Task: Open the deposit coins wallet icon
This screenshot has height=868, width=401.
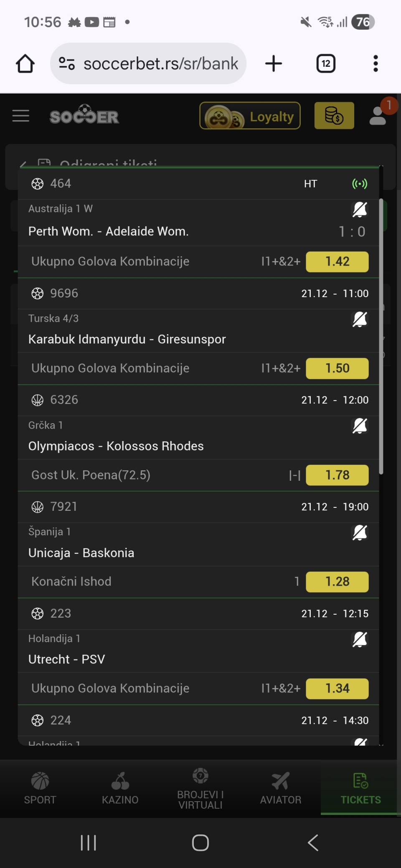Action: (x=334, y=116)
